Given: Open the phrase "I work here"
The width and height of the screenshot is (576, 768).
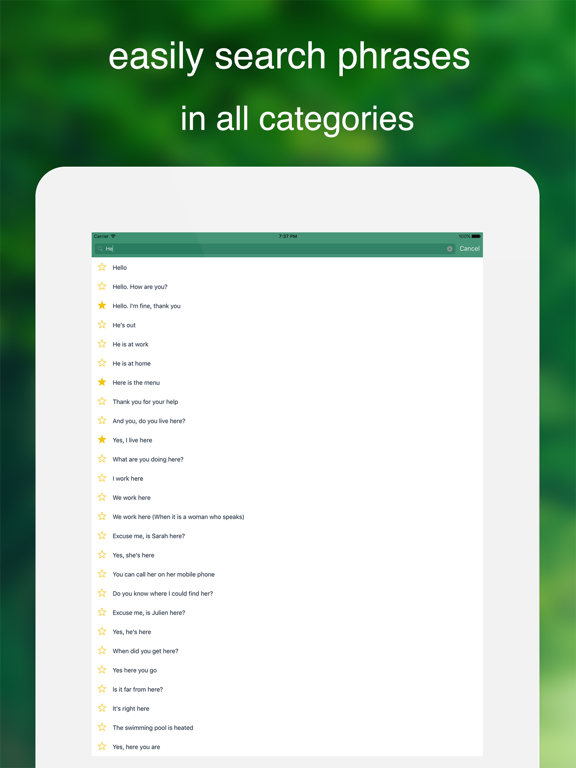Looking at the screenshot, I should tap(287, 478).
